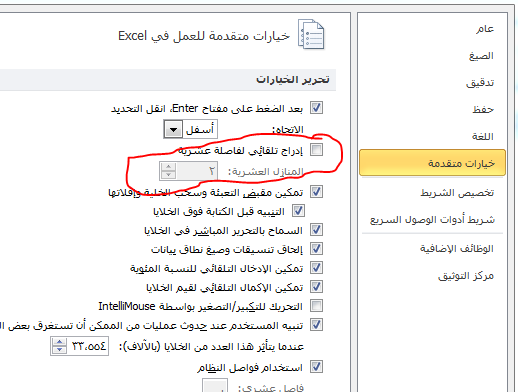Screen dimensions: 518x392
Task: Click the المنازل العشرية spinner up arrow
Action: (x=168, y=167)
